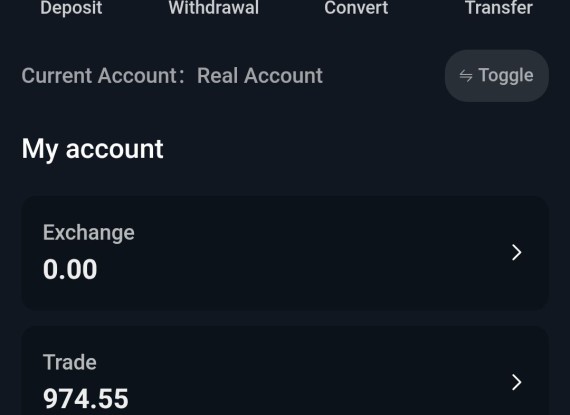The width and height of the screenshot is (570, 415).
Task: Click the Exchange label text
Action: (89, 233)
